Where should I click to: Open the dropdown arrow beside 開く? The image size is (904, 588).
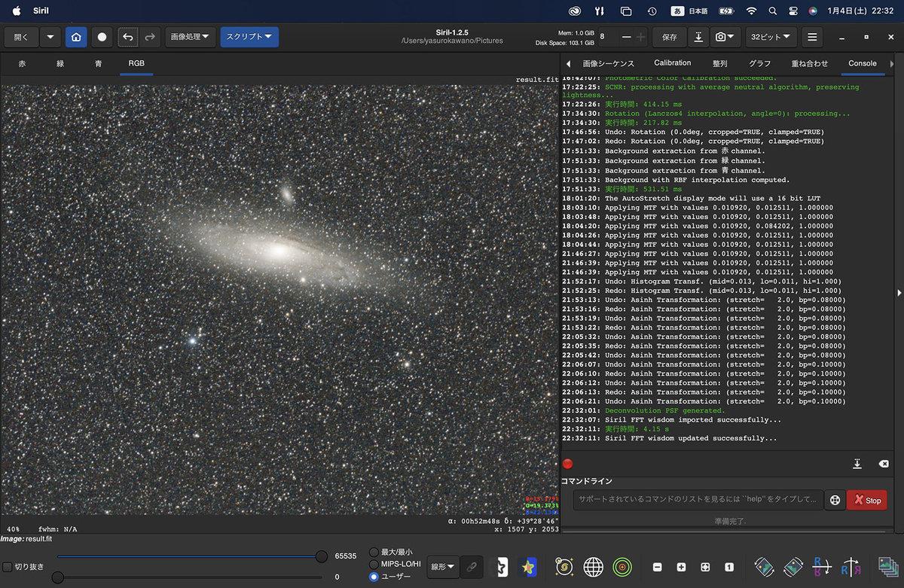50,37
